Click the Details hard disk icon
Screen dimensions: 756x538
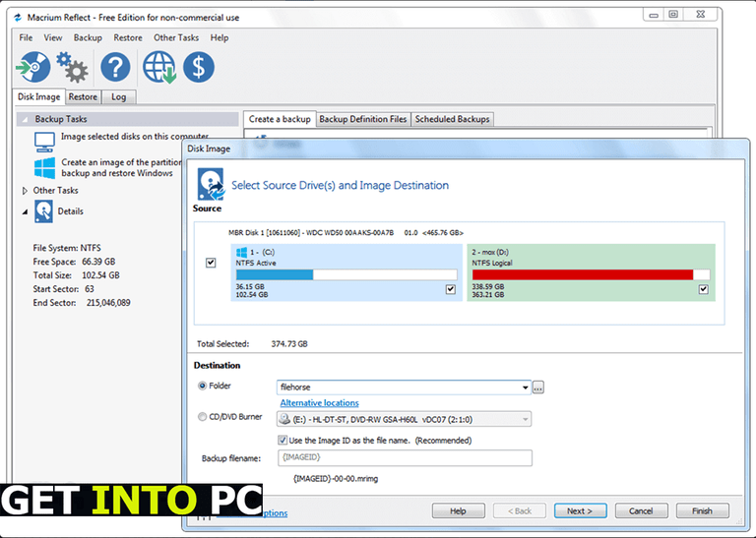coord(43,211)
